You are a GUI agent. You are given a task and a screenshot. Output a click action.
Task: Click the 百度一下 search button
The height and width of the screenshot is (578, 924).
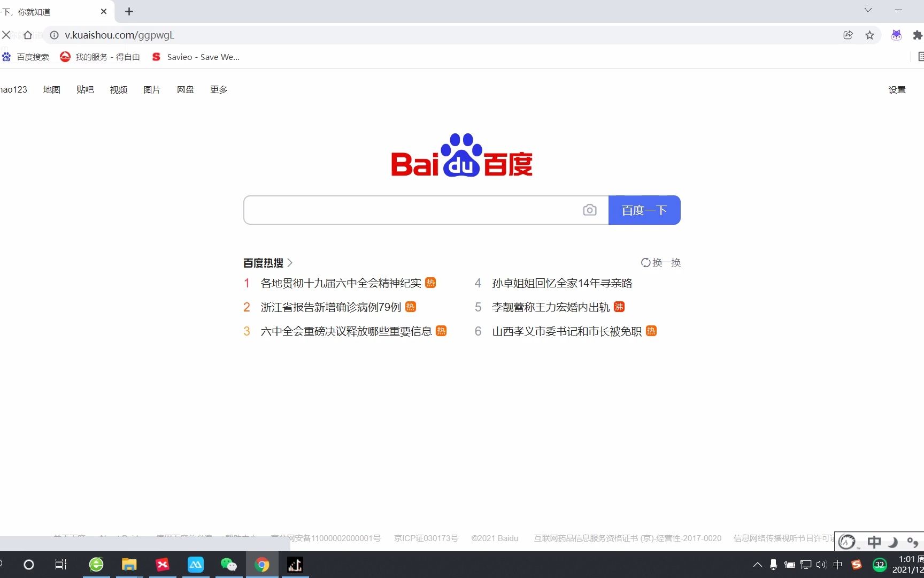pos(644,210)
